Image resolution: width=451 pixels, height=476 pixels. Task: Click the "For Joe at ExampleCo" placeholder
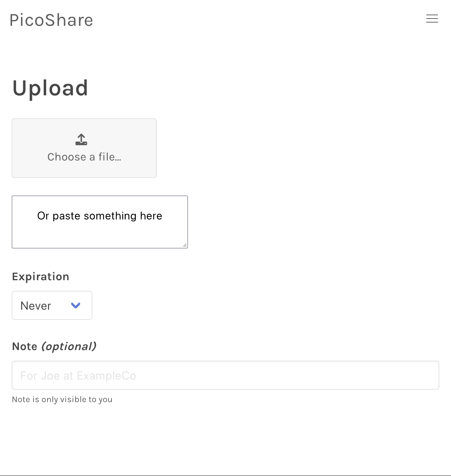(78, 376)
